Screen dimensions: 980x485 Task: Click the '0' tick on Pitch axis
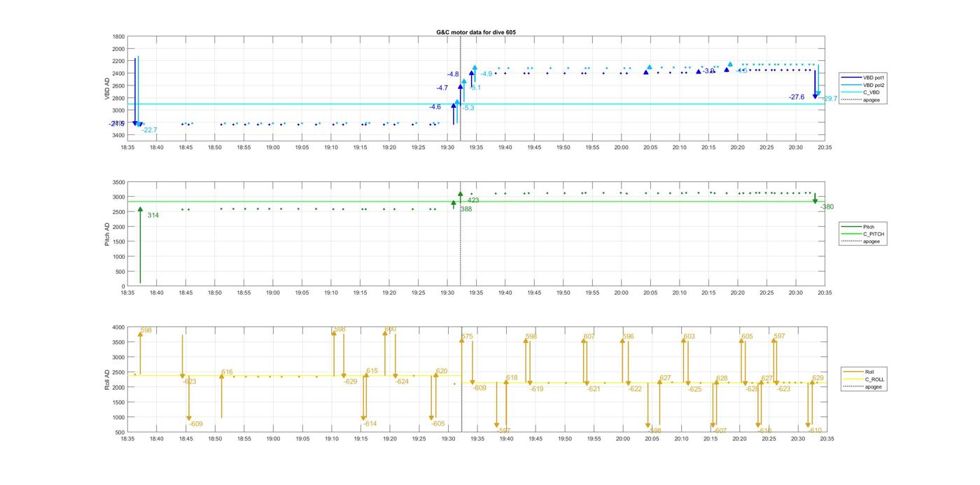coord(123,287)
